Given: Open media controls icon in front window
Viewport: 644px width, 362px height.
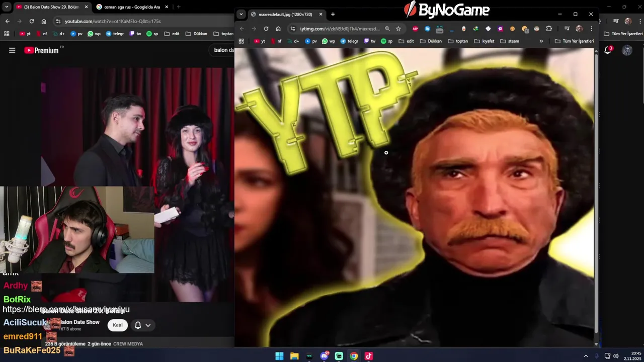Looking at the screenshot, I should point(567,29).
